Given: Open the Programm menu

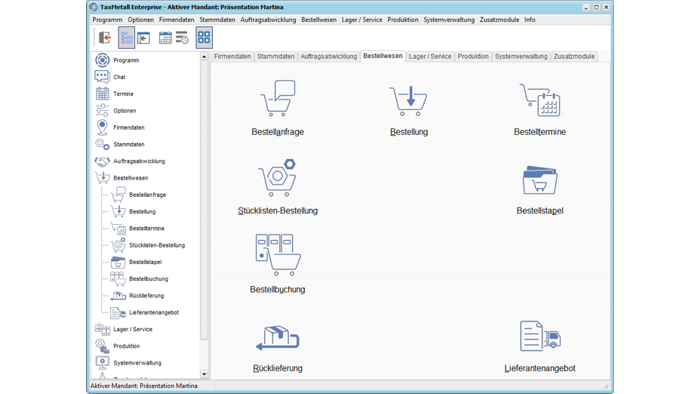Looking at the screenshot, I should (107, 20).
